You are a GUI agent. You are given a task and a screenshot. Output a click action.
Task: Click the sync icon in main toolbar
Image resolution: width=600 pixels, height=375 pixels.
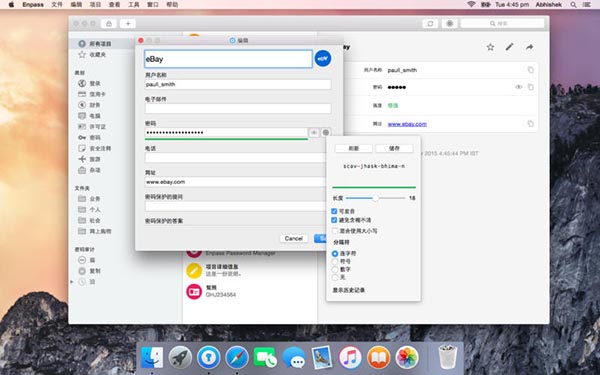tap(430, 24)
